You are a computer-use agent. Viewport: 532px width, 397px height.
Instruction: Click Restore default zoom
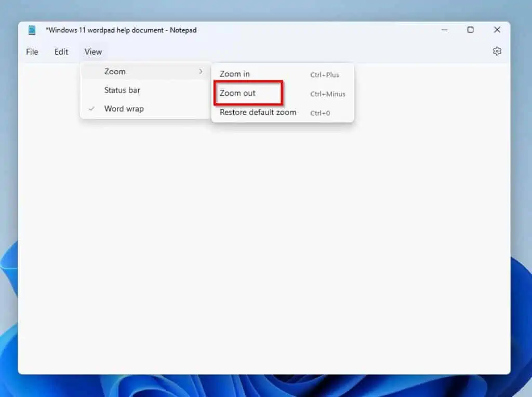(282, 112)
